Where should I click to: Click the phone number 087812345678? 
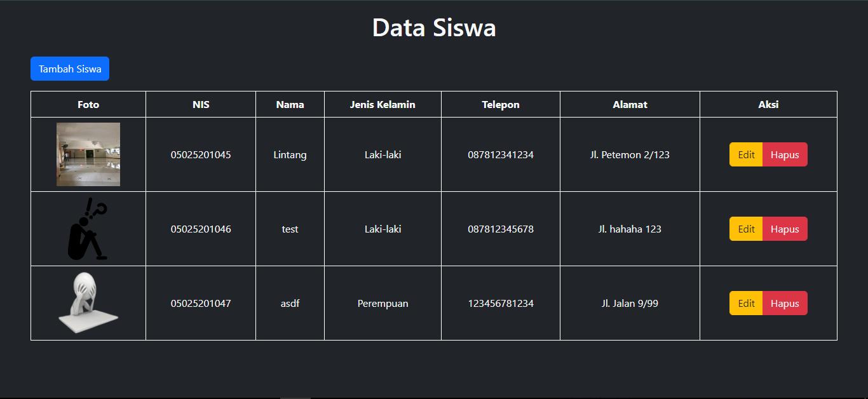(500, 229)
